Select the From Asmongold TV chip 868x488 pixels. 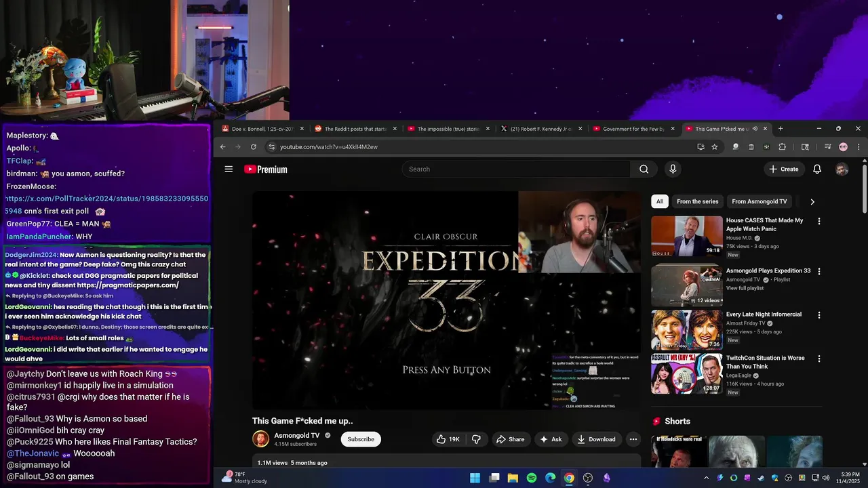[759, 201]
